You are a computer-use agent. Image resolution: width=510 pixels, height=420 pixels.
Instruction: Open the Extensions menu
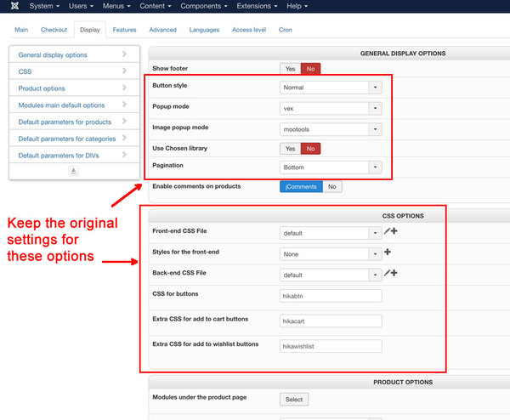(257, 6)
